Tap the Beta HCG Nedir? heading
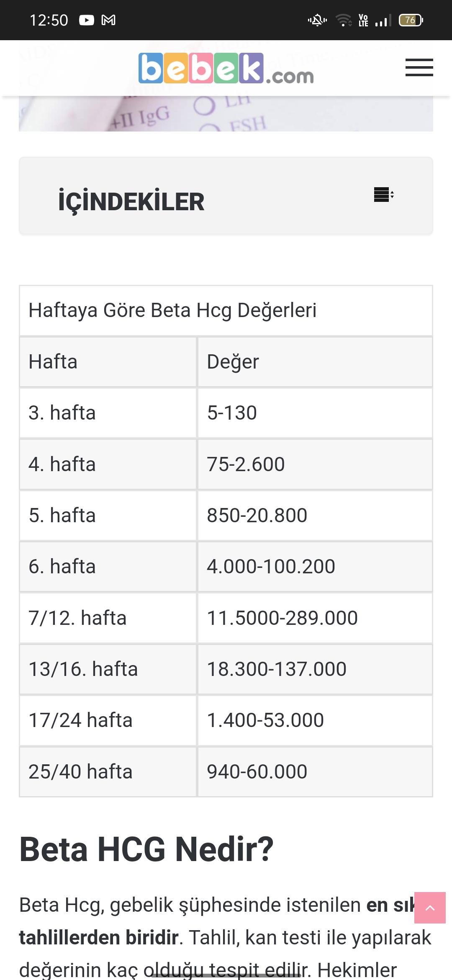The width and height of the screenshot is (452, 980). 146,849
